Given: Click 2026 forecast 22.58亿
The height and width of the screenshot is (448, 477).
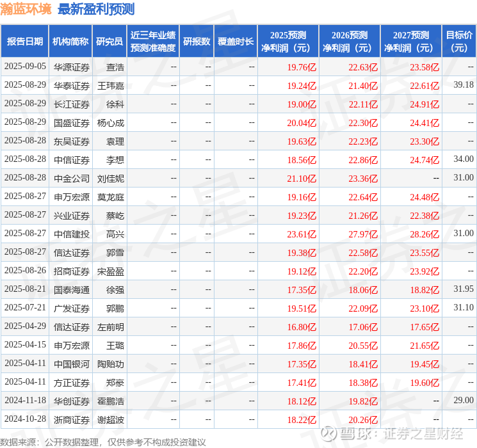Looking at the screenshot, I should 363,253.
